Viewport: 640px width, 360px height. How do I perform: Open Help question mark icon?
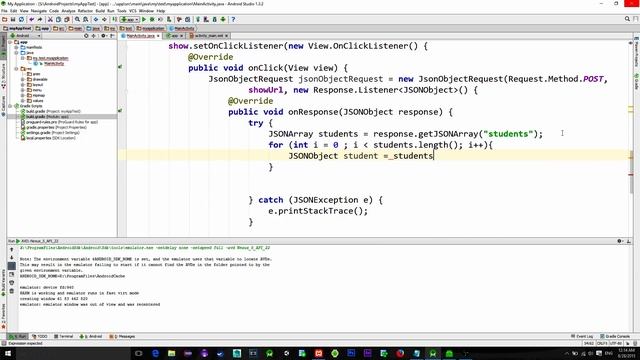coord(233,19)
